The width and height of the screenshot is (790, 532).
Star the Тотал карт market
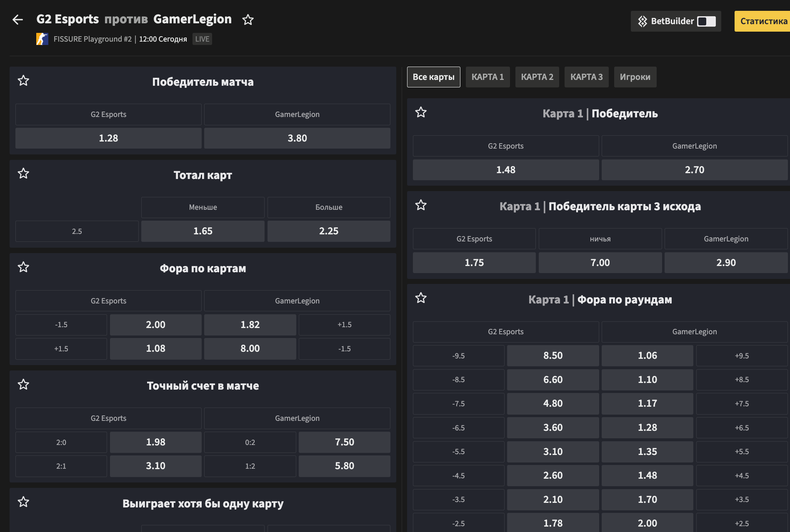(23, 174)
